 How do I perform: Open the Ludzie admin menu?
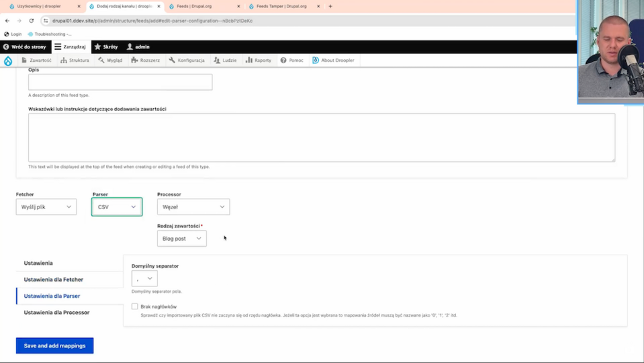[x=225, y=60]
